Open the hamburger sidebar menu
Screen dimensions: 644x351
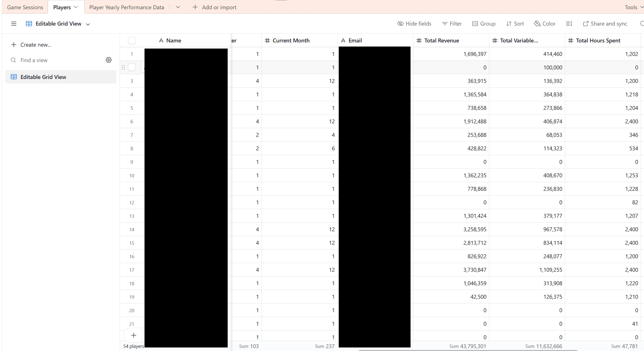(x=14, y=24)
